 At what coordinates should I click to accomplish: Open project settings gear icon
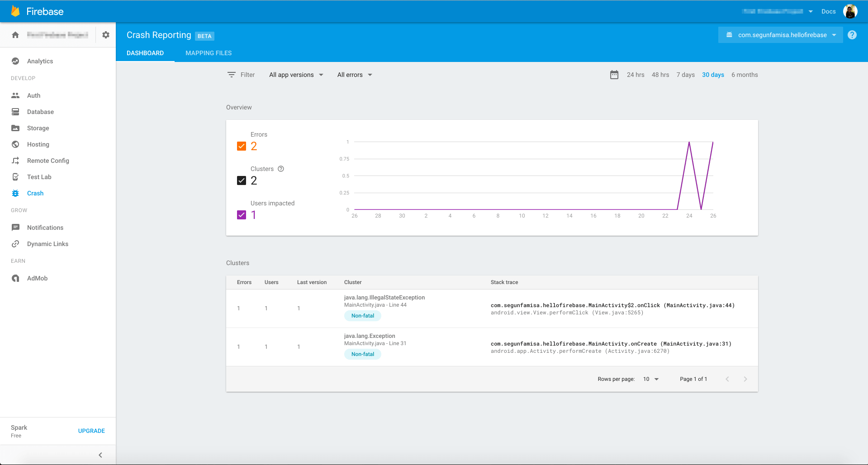pos(106,35)
